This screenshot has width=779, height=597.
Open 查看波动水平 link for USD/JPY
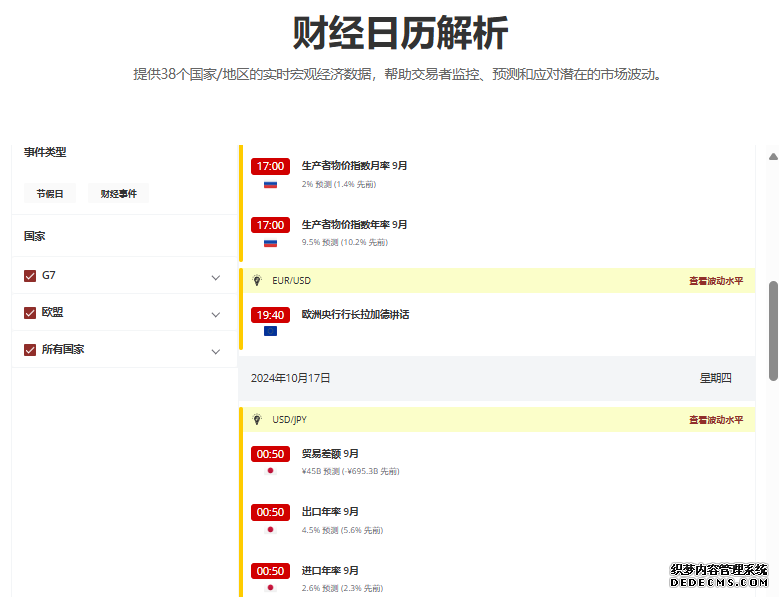(715, 420)
